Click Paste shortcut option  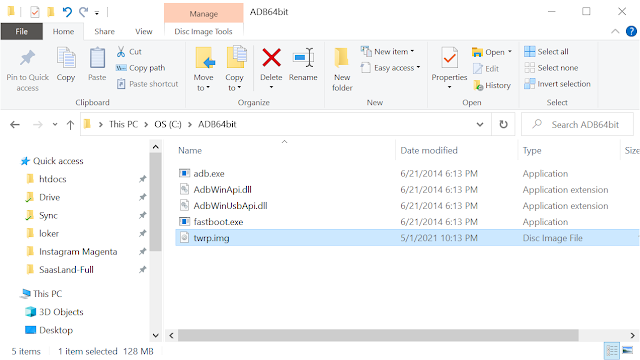148,84
